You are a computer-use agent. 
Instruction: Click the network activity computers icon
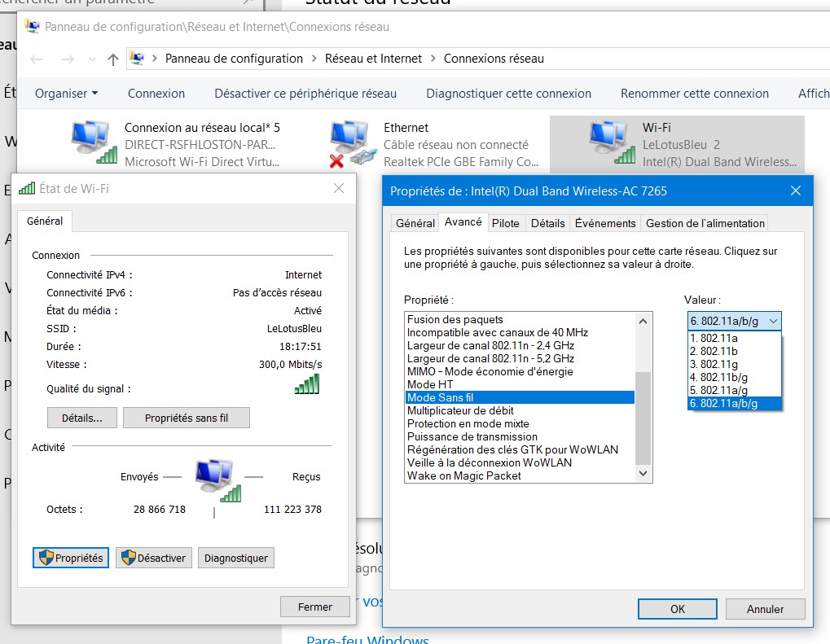[x=217, y=480]
